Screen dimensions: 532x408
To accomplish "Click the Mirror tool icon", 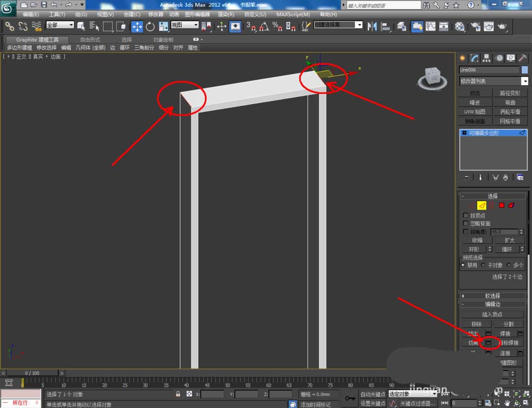I will 372,26.
